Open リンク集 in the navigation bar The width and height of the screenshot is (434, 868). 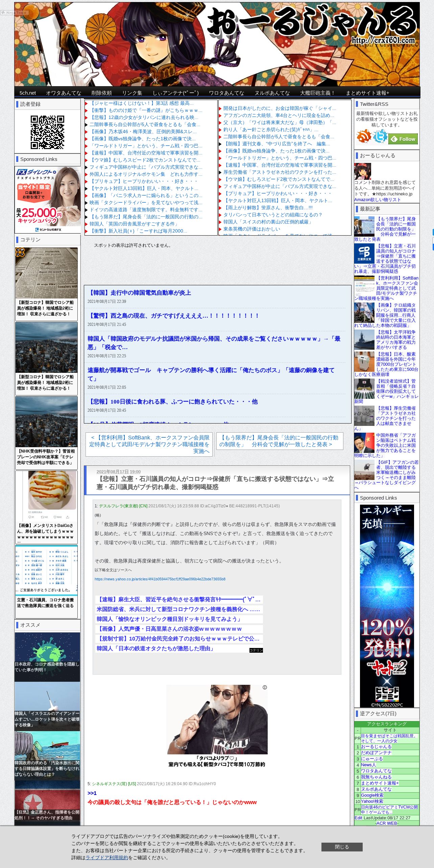tap(132, 93)
